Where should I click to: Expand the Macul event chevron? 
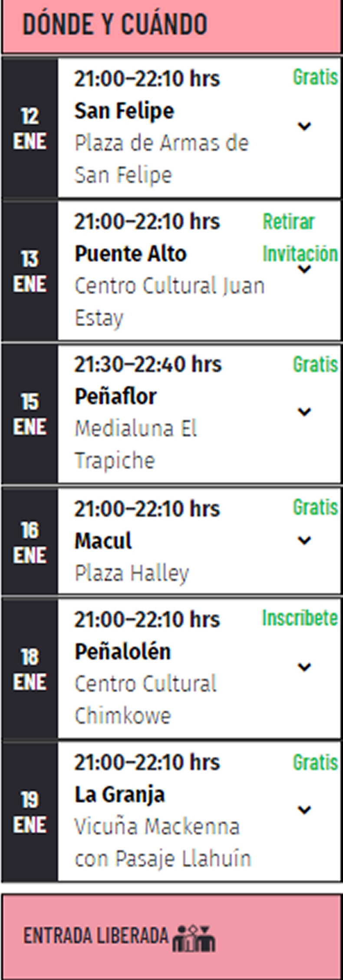304,540
